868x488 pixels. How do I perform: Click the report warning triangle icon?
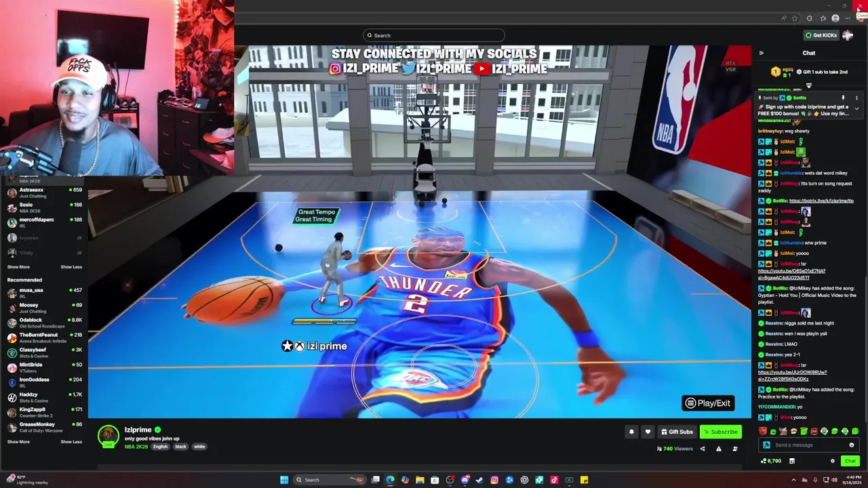[x=719, y=449]
